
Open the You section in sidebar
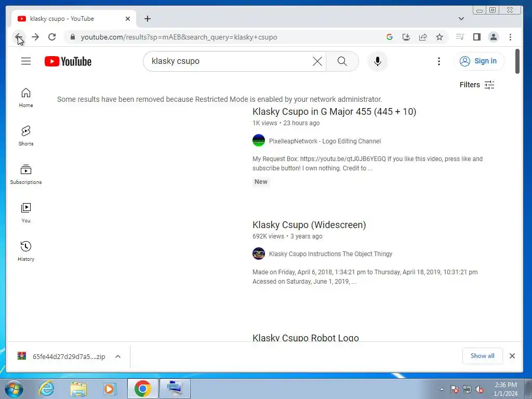point(26,213)
